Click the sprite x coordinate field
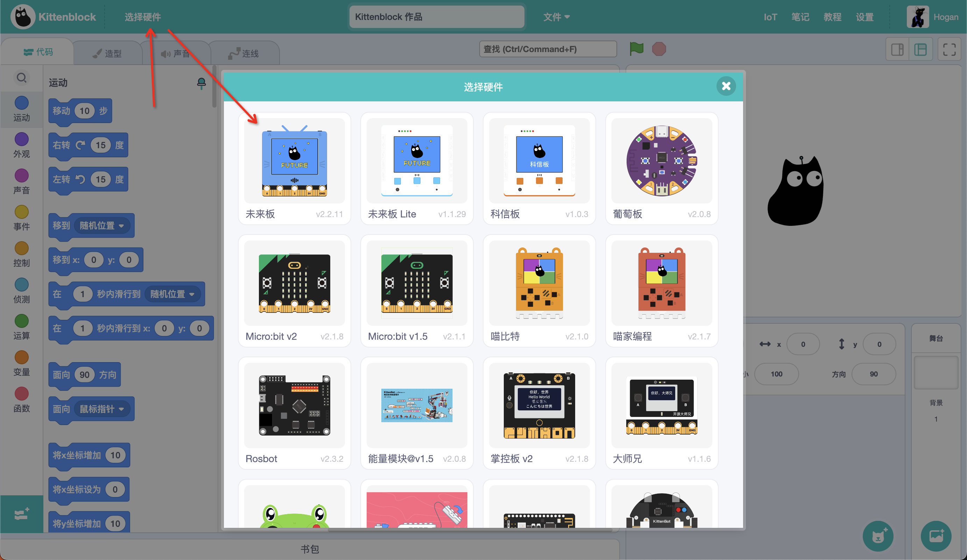This screenshot has width=967, height=560. click(x=803, y=344)
